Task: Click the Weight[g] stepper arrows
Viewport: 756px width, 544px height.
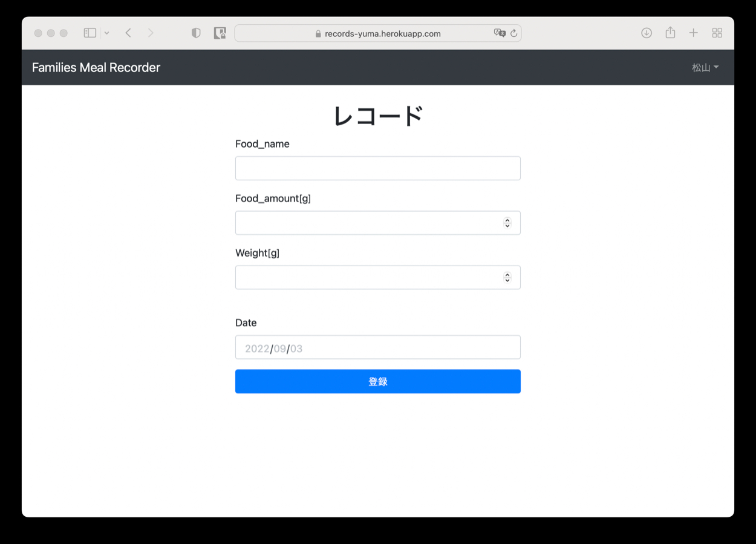Action: [x=507, y=277]
